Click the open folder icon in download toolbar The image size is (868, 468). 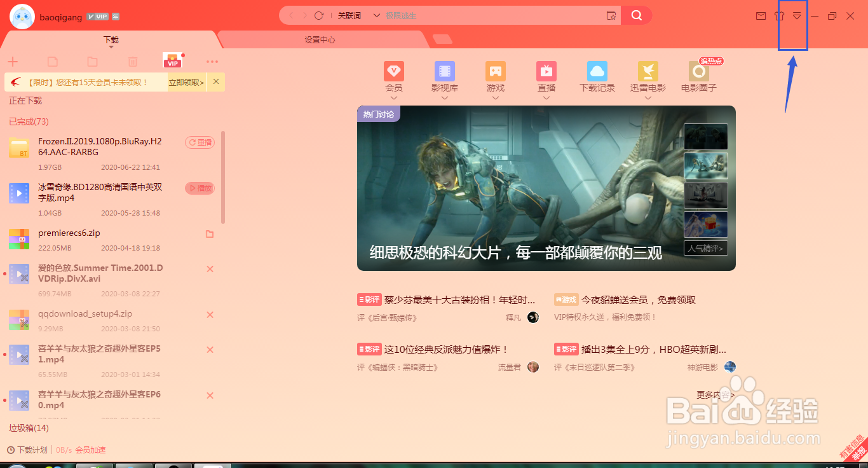(92, 62)
